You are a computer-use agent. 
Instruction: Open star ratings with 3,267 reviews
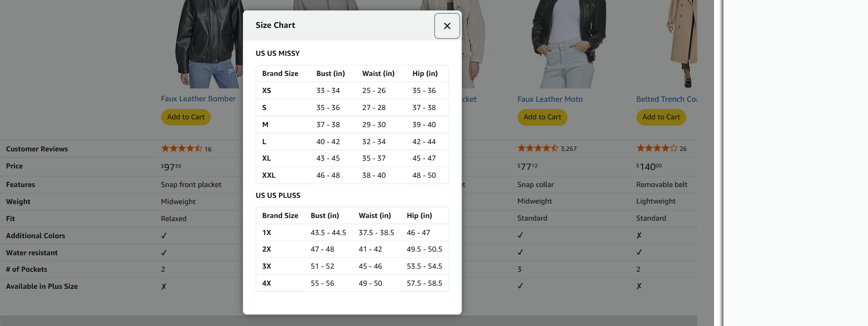(x=538, y=148)
